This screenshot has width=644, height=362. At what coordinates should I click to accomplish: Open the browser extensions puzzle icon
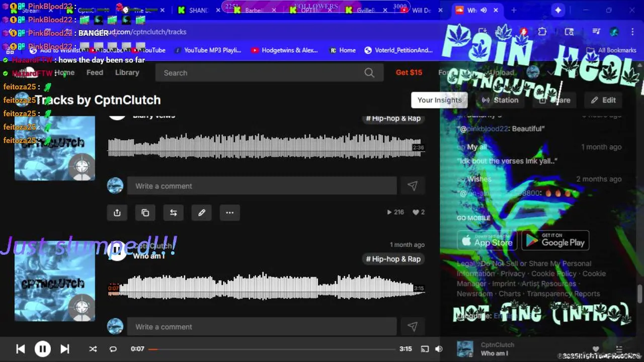pos(542,32)
